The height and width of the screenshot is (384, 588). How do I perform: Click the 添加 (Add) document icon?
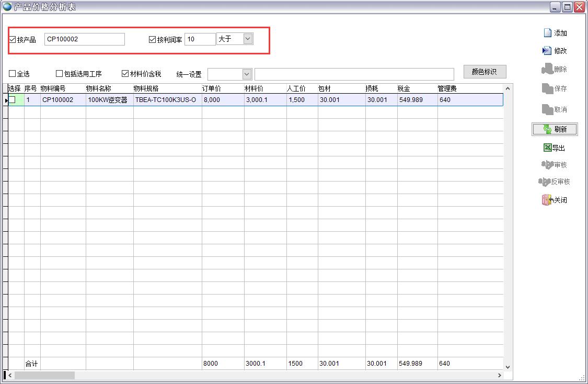pyautogui.click(x=548, y=33)
